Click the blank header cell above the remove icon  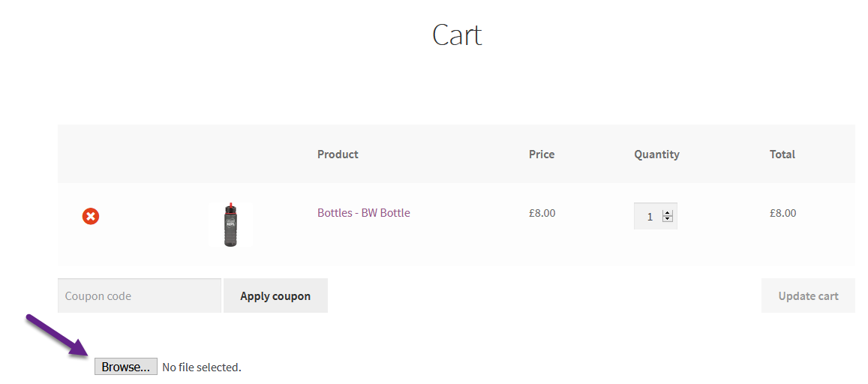tap(91, 154)
